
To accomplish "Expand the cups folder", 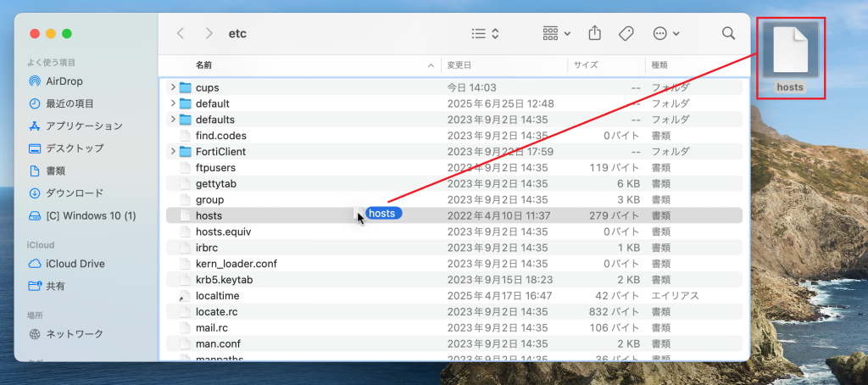I will tap(173, 87).
